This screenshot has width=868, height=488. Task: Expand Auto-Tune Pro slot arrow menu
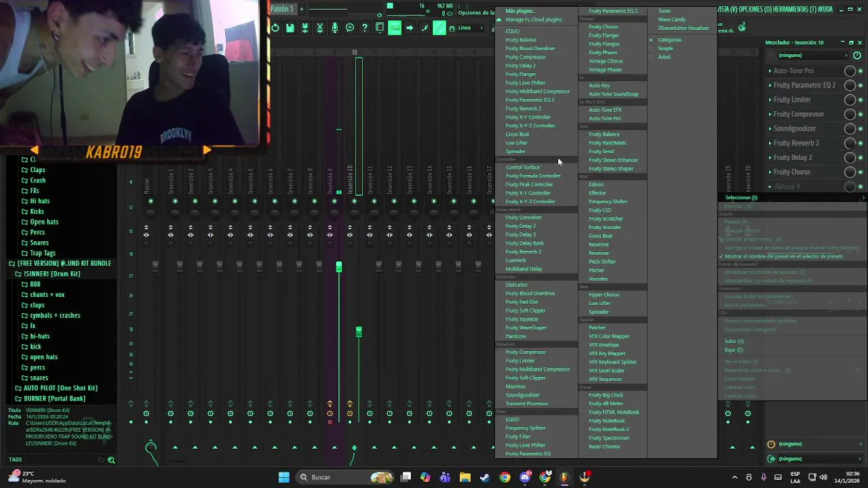tap(770, 71)
